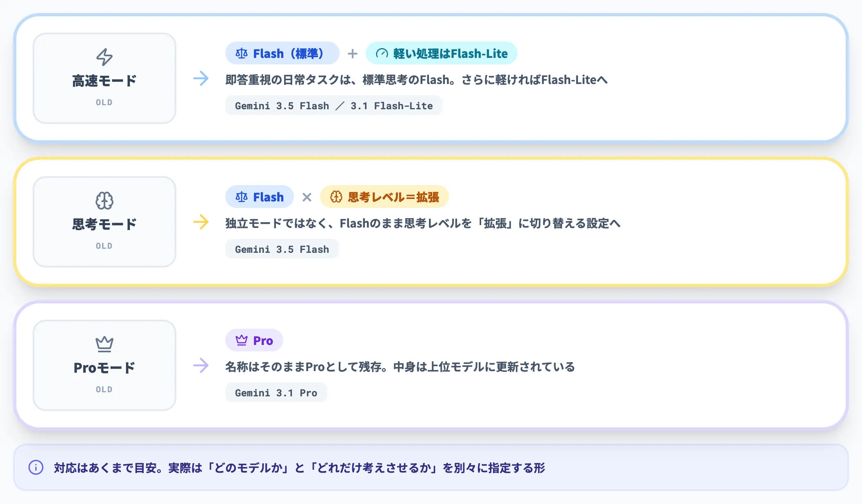Click the purple arrow next to Proモード card
This screenshot has width=862, height=504.
(x=201, y=365)
